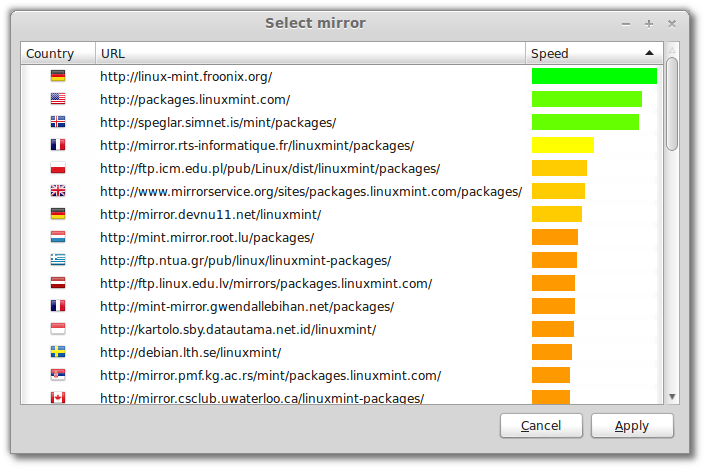
Task: Click the Swedish flag beside debian.lth.se
Action: click(58, 352)
